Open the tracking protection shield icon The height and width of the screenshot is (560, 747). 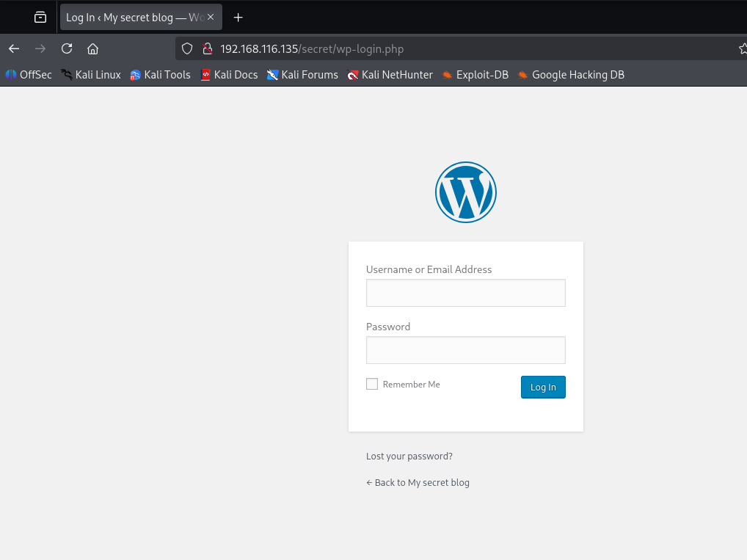pyautogui.click(x=187, y=48)
